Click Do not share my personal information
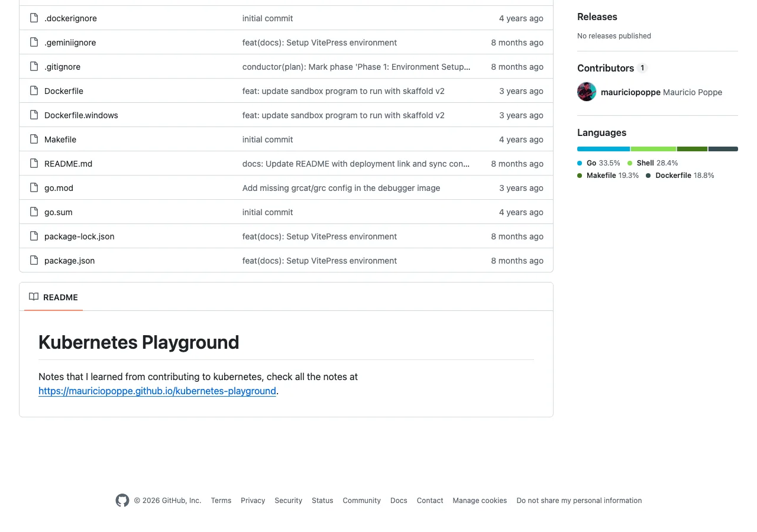The image size is (757, 532). (579, 501)
